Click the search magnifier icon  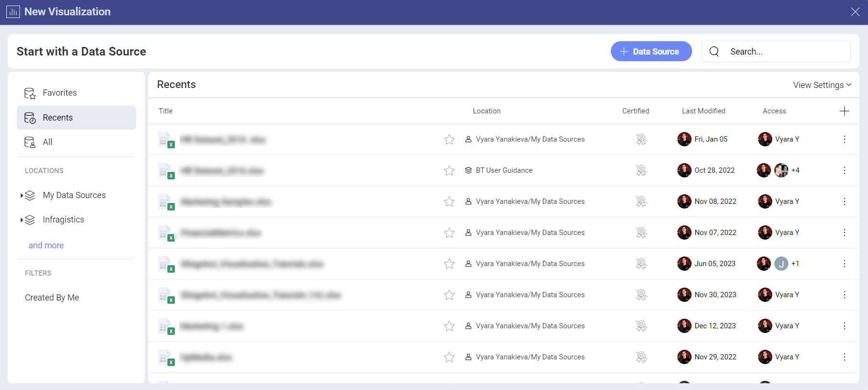click(x=714, y=51)
